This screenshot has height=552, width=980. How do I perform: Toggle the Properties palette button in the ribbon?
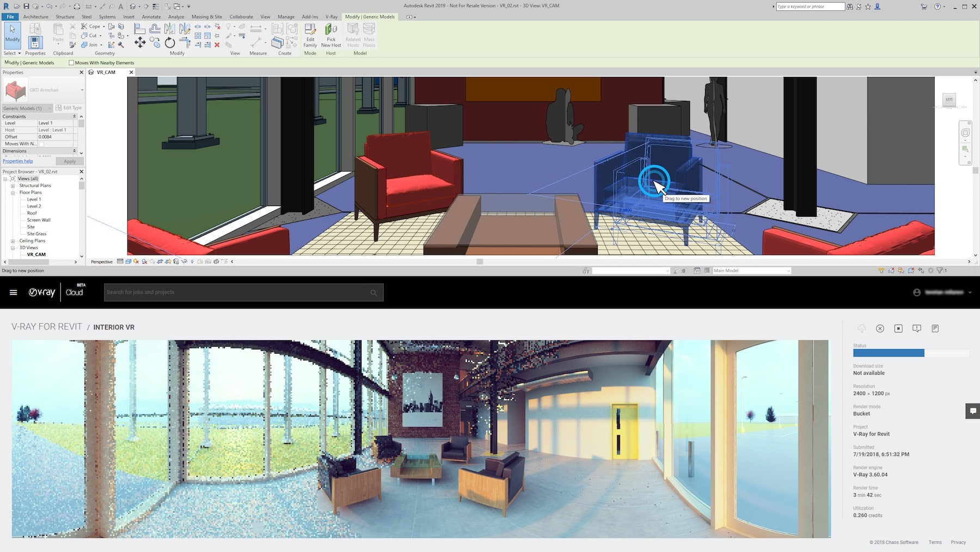tap(35, 42)
